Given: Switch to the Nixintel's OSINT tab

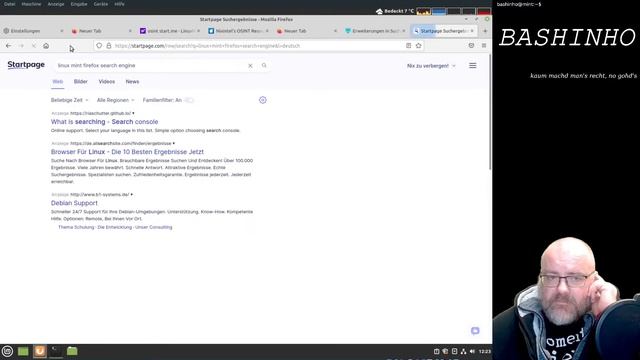Looking at the screenshot, I should 238,31.
